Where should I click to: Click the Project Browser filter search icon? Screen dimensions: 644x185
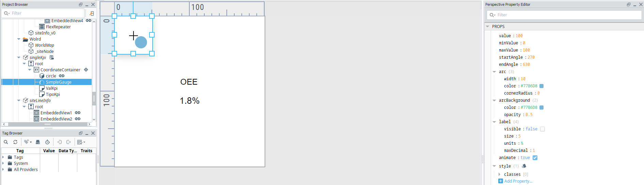(x=6, y=13)
